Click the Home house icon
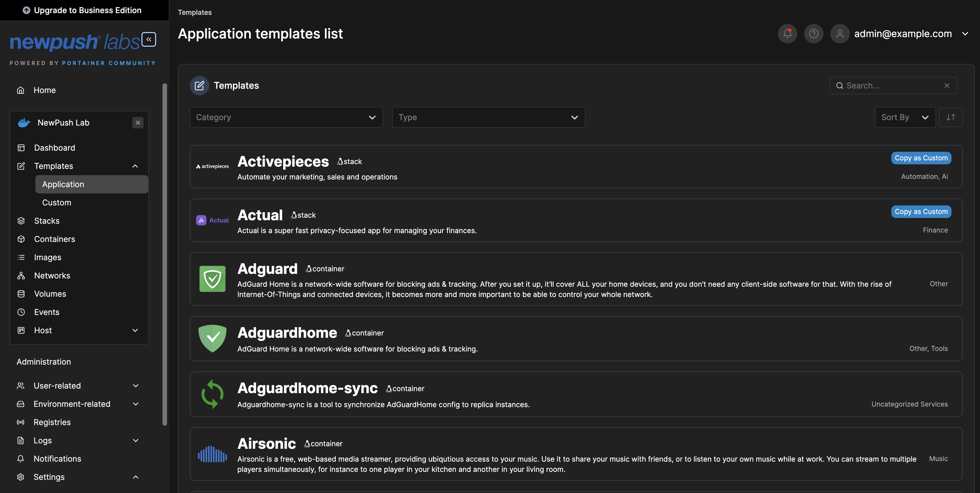 coord(21,90)
